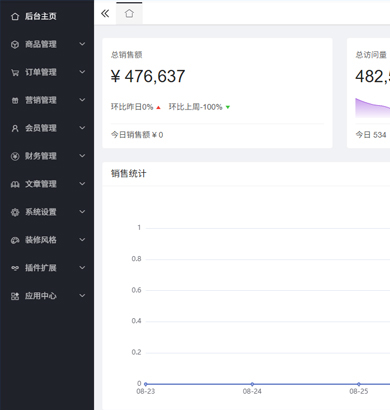Click the 后台主页 house icon in the sidebar

tap(15, 16)
